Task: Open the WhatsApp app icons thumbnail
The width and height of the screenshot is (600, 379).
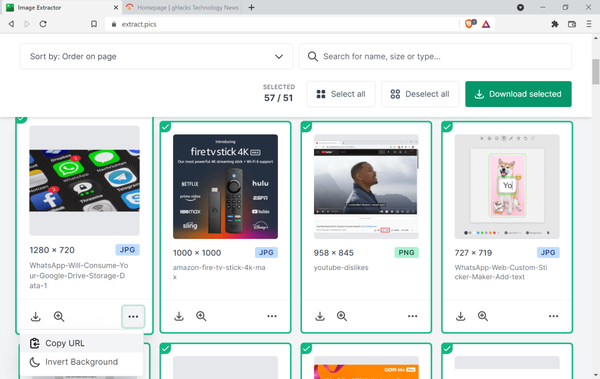Action: 85,181
